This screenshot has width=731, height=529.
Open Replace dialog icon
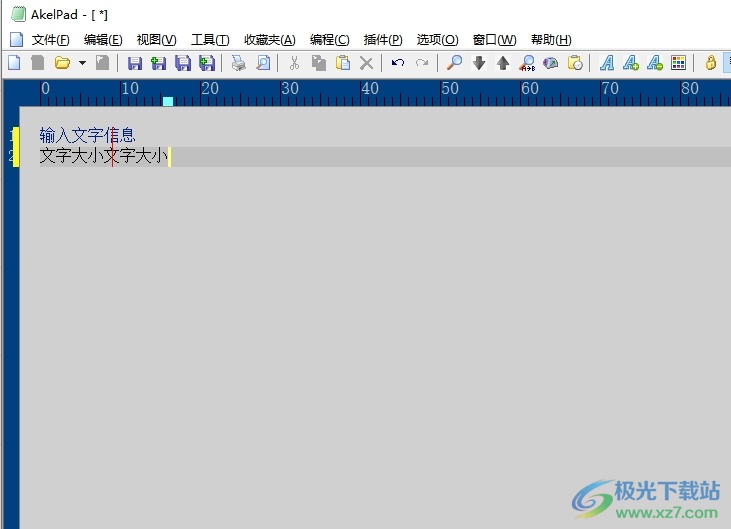pyautogui.click(x=527, y=63)
